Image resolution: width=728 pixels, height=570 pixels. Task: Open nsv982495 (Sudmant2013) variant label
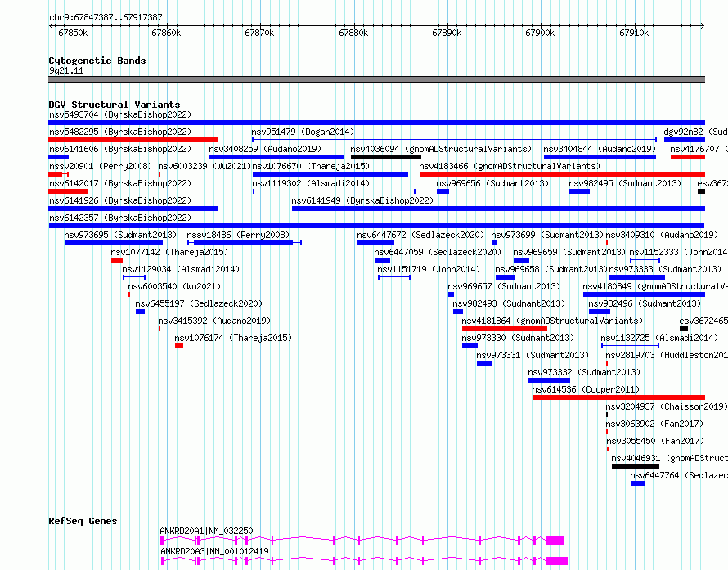[x=626, y=183]
